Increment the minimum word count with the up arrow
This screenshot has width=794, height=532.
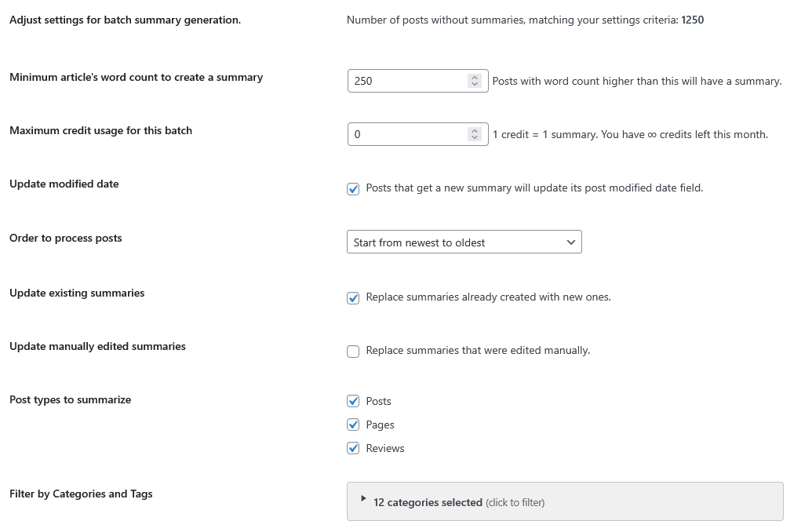474,76
